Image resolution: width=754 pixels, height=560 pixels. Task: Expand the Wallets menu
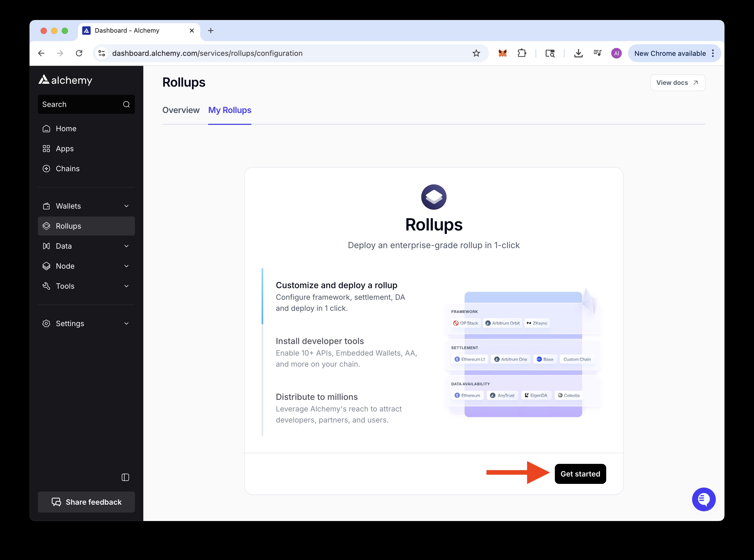pyautogui.click(x=86, y=206)
